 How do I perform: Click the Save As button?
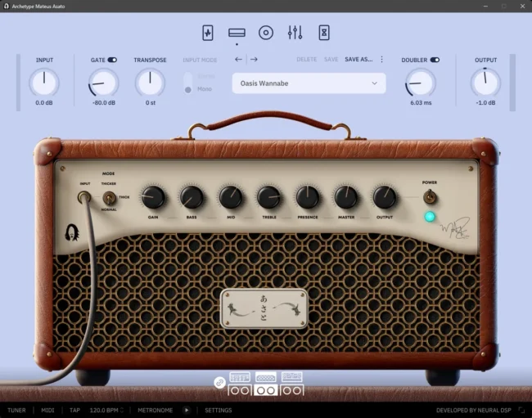tap(358, 60)
